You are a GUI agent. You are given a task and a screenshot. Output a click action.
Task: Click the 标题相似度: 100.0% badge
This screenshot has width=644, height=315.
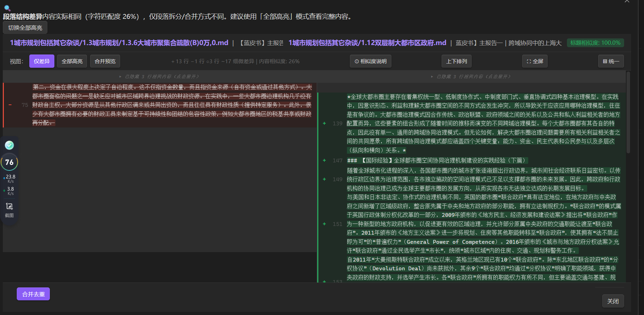[595, 43]
